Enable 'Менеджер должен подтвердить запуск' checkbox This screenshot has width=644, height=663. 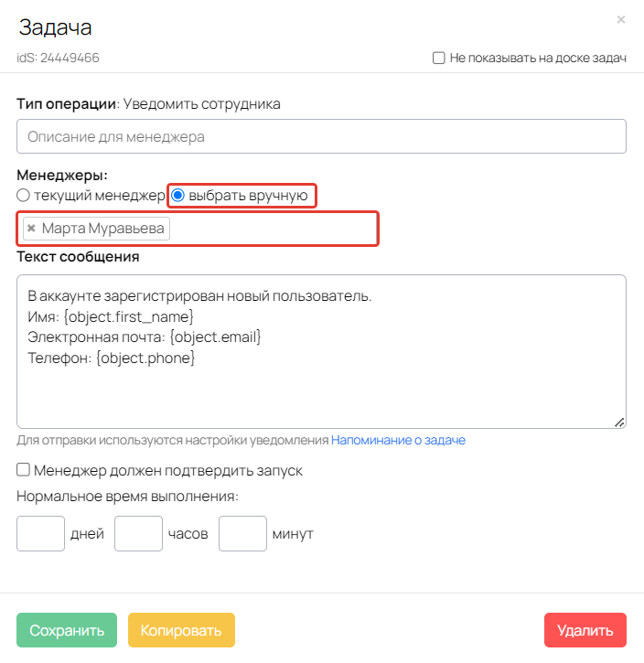click(x=24, y=471)
